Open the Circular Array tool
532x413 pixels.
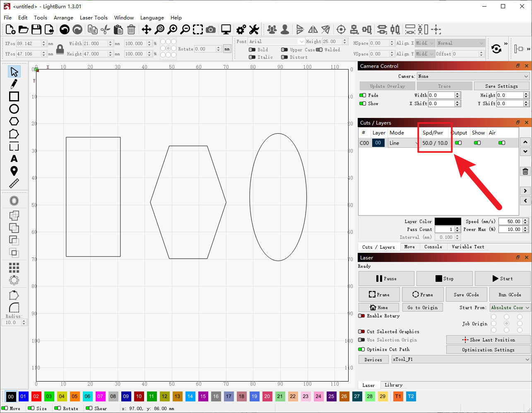point(14,280)
